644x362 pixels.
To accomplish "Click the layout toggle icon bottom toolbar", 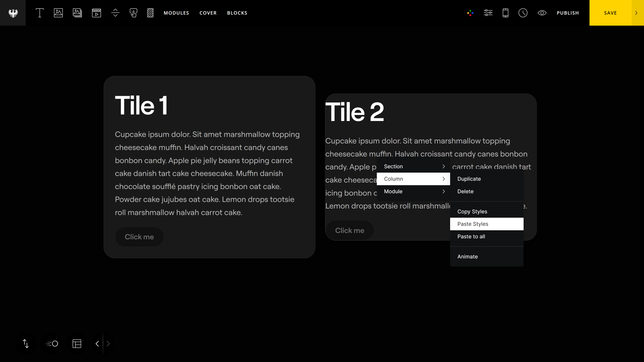I will click(x=77, y=344).
